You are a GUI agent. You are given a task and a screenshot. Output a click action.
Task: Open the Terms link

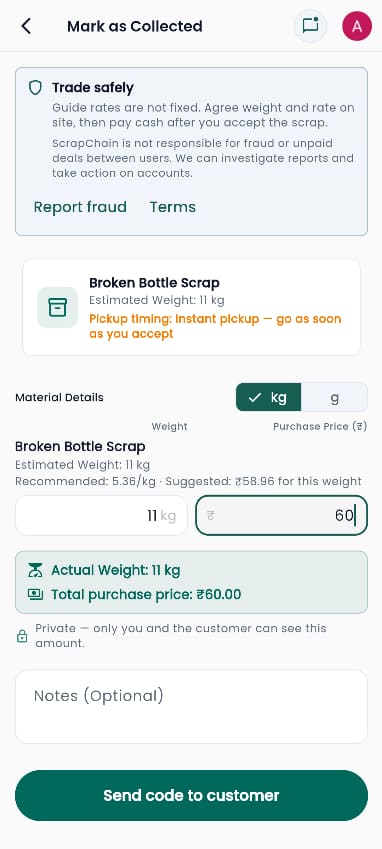pyautogui.click(x=173, y=207)
